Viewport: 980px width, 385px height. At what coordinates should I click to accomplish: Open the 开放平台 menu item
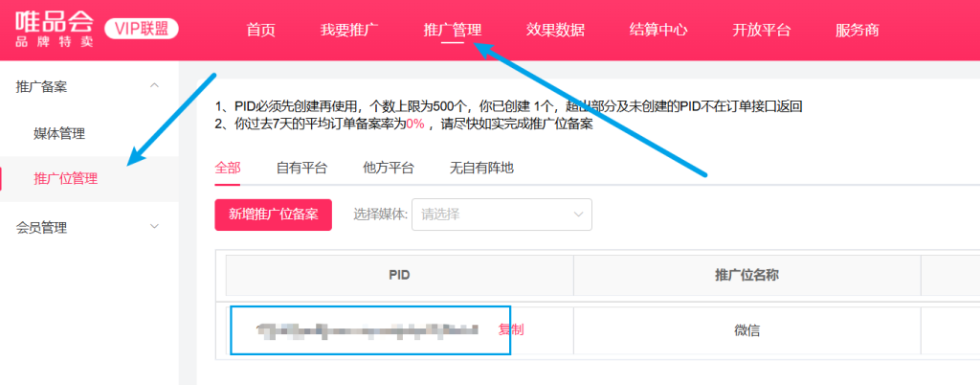[x=761, y=30]
